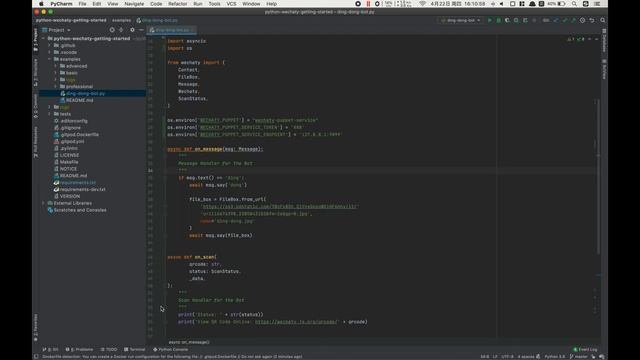Click the wechaty.js.org qrcode URL in code
Image resolution: width=640 pixels, height=360 pixels.
[x=296, y=322]
